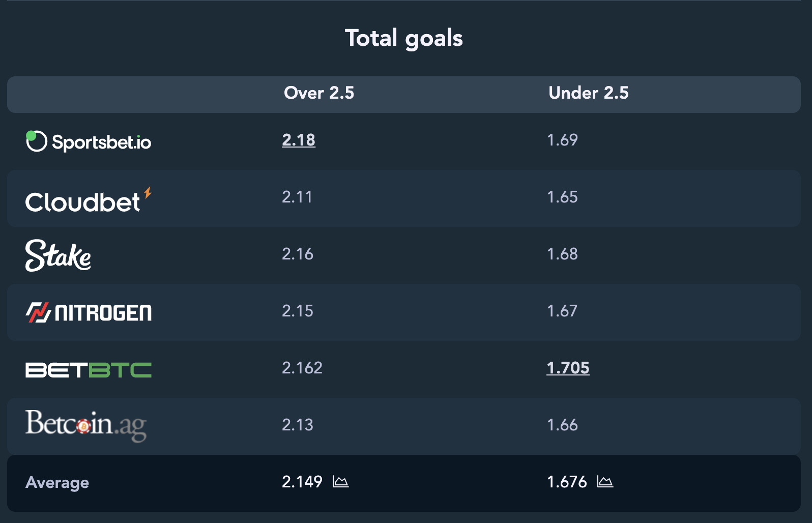Open Sportsbet.io best Over odds 2.18
This screenshot has width=812, height=523.
[x=299, y=140]
